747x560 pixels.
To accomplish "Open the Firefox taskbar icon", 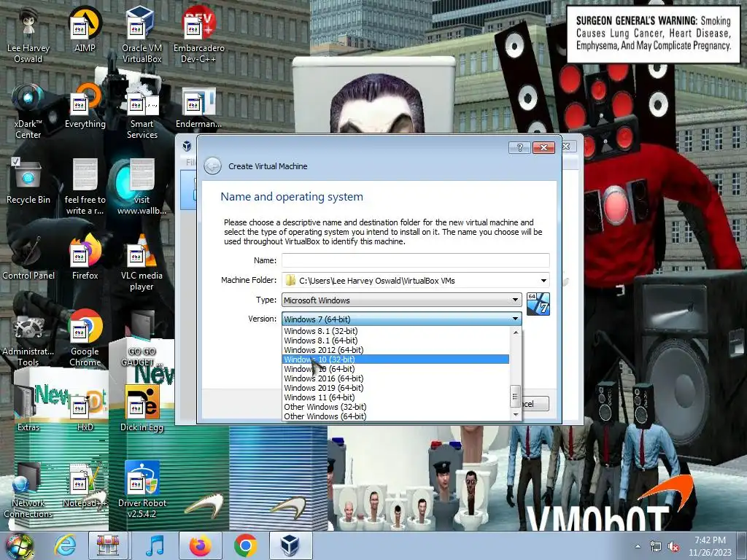I will click(x=200, y=545).
